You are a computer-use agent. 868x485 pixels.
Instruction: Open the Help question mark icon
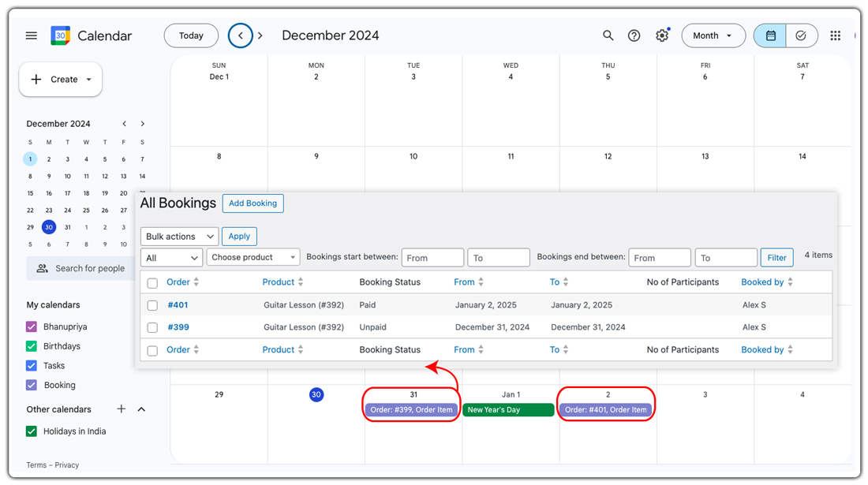(634, 35)
